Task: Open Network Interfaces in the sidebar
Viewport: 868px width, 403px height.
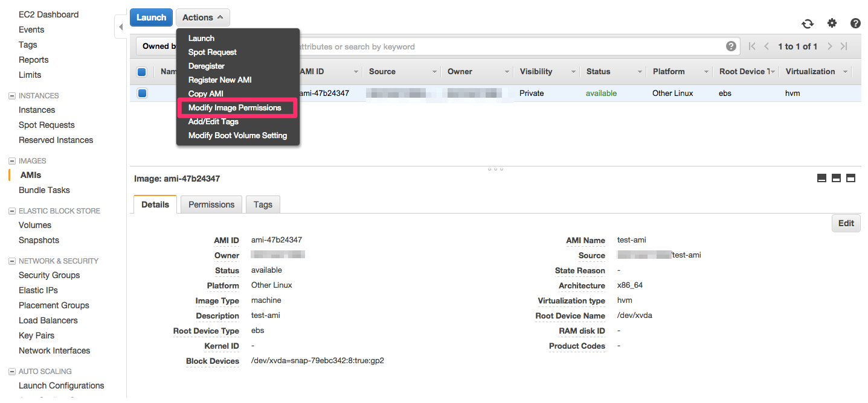Action: pos(54,351)
